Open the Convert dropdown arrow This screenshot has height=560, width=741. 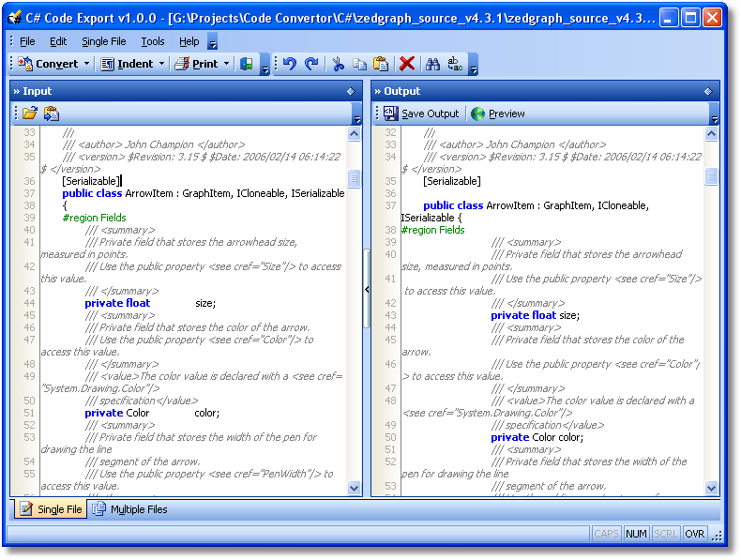point(86,64)
